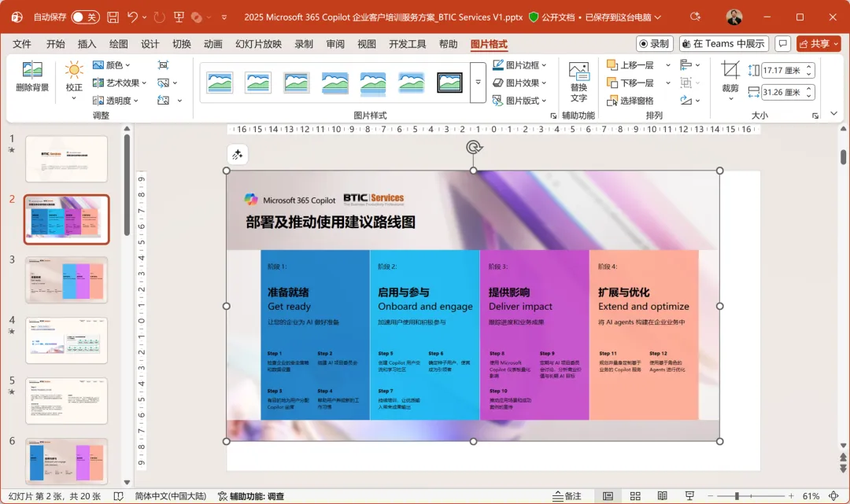The height and width of the screenshot is (504, 850).
Task: Click the zoom out minus button
Action: [710, 496]
